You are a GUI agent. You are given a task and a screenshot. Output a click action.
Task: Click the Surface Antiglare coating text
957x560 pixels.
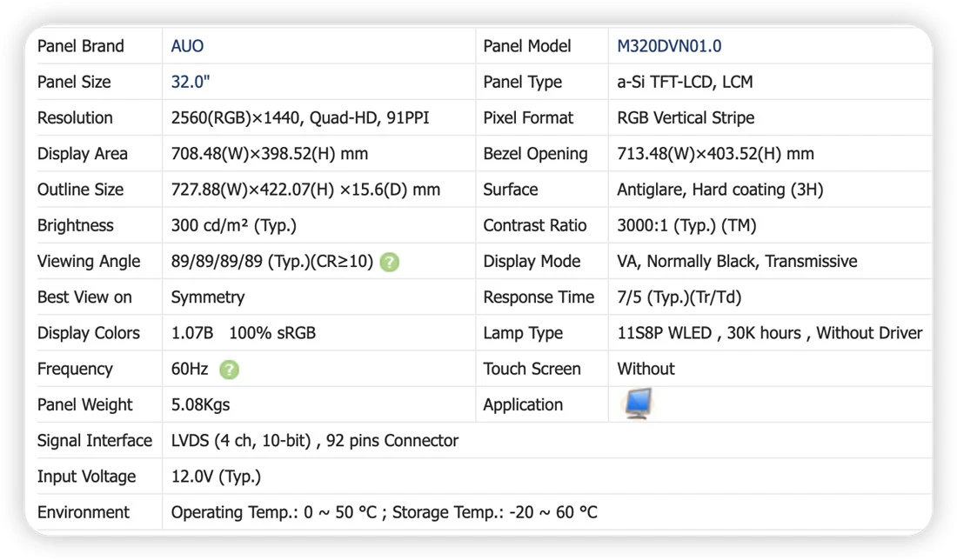pos(720,190)
